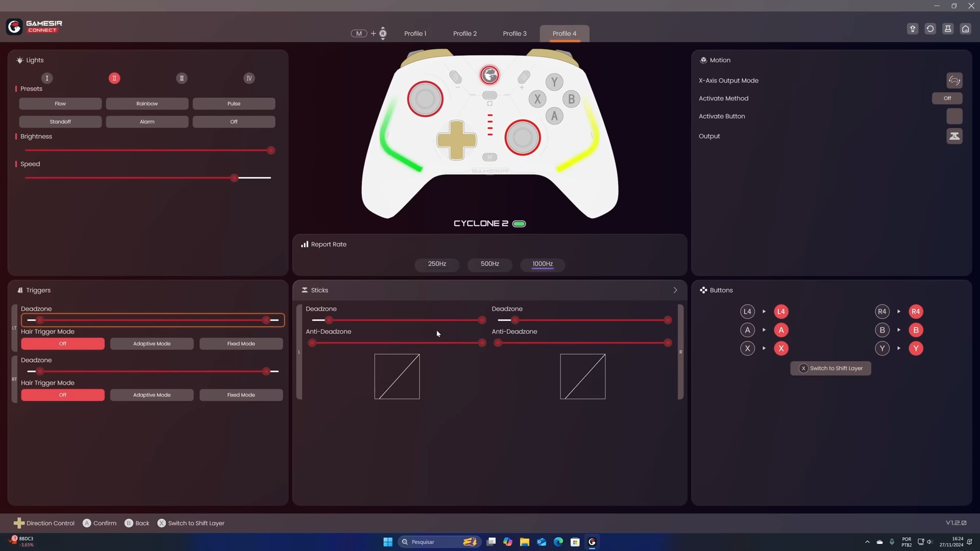The image size is (980, 551).
Task: Click the red A mapped button
Action: tap(781, 330)
